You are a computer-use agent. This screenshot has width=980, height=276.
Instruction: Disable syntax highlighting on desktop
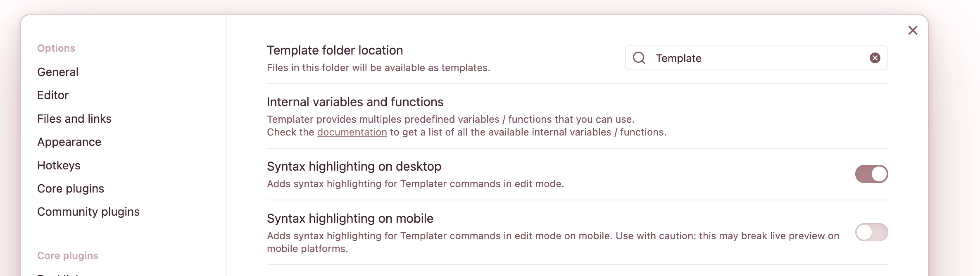(x=871, y=174)
